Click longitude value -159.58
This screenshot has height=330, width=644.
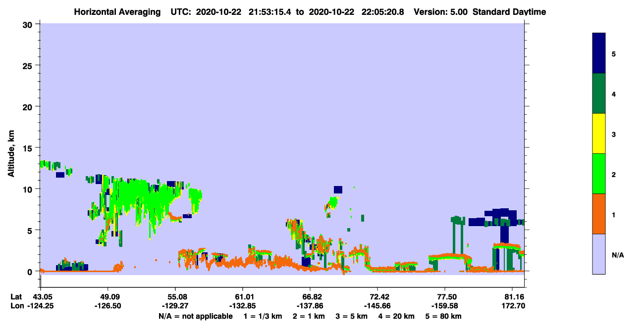click(445, 306)
